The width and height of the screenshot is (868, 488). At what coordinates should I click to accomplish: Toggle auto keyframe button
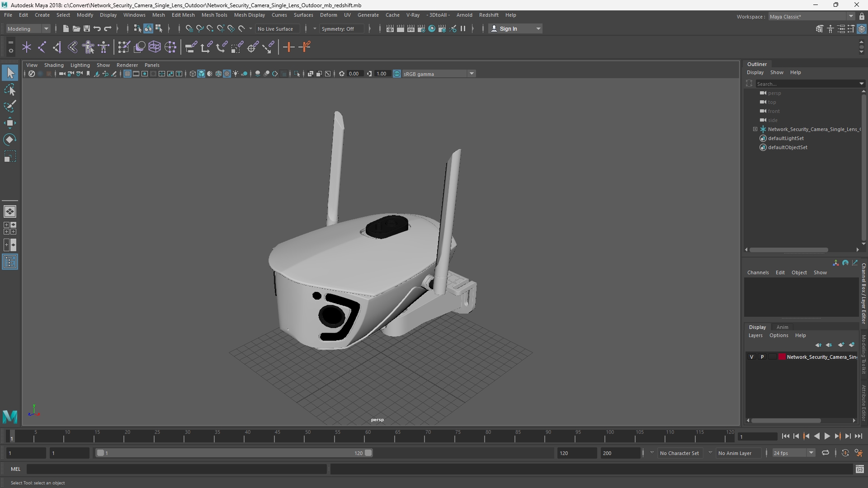(845, 453)
